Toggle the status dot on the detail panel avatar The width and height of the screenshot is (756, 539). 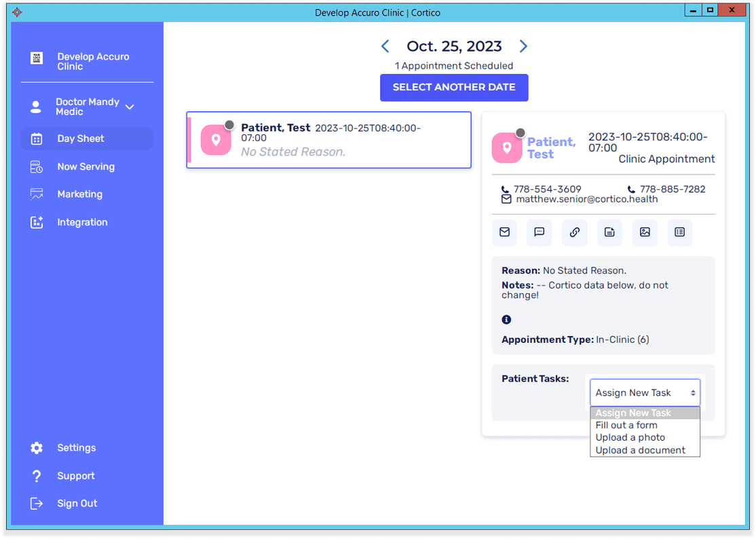coord(520,133)
